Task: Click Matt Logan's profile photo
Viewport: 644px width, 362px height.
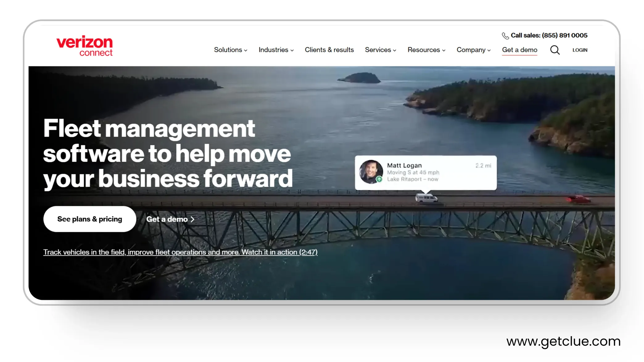Action: pos(370,171)
